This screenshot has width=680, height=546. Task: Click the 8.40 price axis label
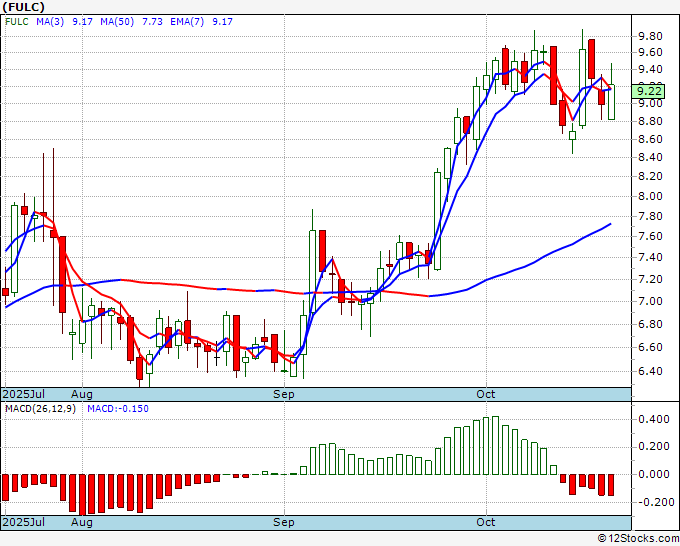[x=650, y=157]
